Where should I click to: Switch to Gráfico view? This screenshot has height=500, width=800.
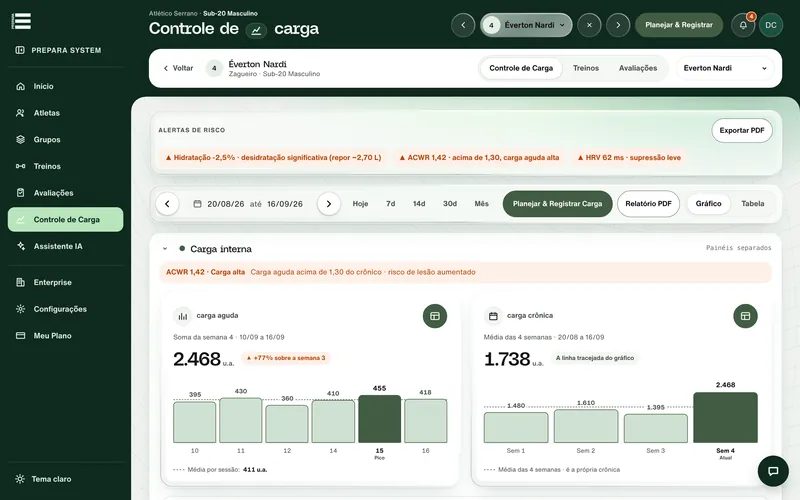pos(708,204)
